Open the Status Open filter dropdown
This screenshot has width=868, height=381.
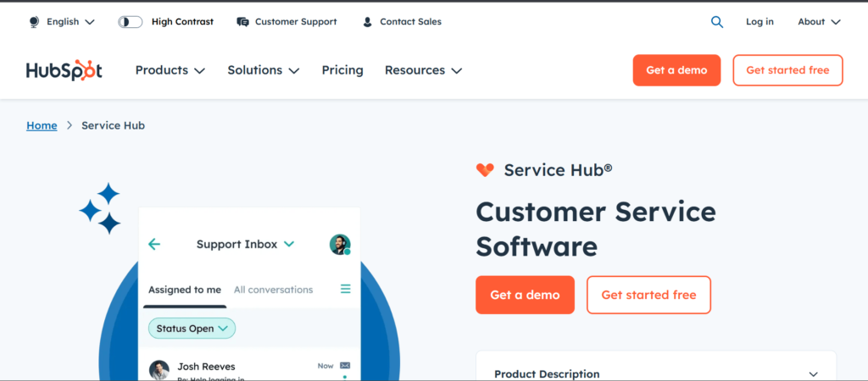click(x=192, y=329)
